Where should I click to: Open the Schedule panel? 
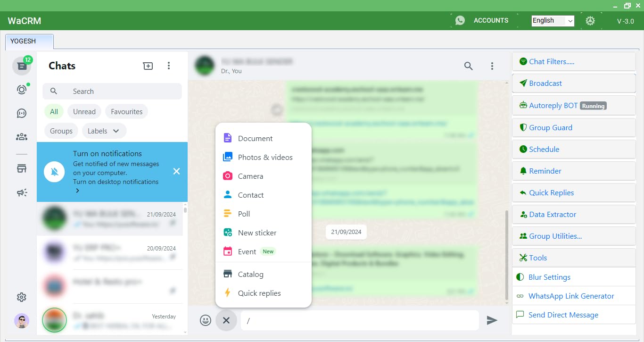point(574,149)
